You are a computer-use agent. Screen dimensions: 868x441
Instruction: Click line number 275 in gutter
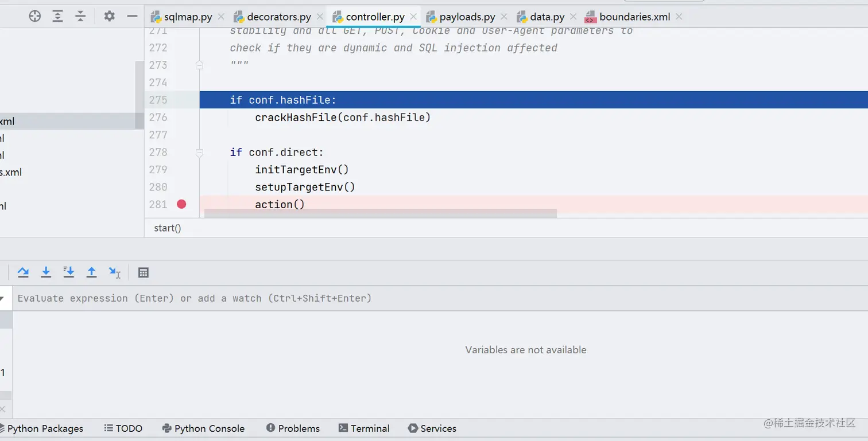point(158,100)
